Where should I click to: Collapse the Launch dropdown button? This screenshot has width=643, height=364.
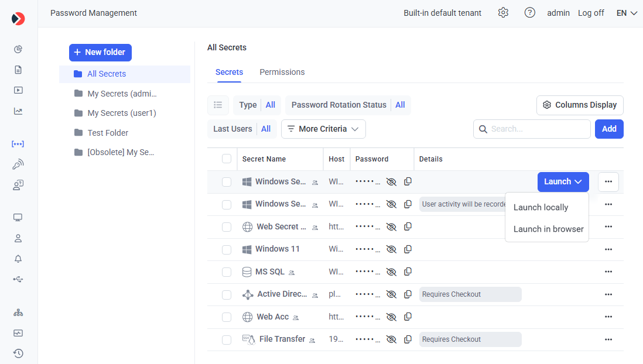pos(563,181)
